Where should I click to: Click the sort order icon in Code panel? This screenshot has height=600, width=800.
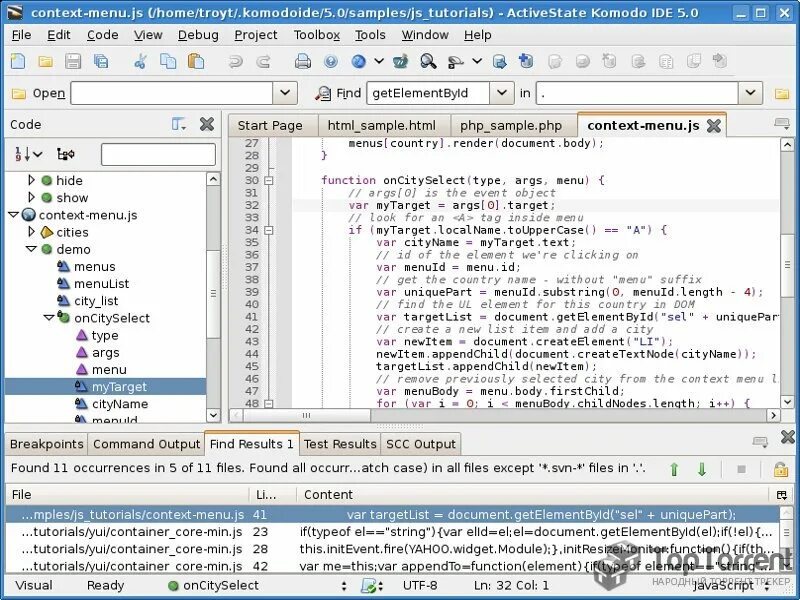(28, 154)
